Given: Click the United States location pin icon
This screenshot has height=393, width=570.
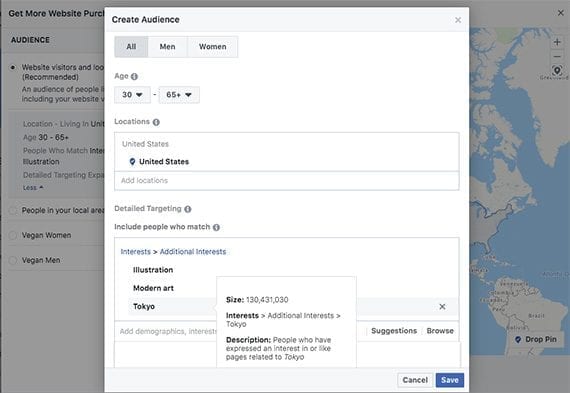Looking at the screenshot, I should pyautogui.click(x=132, y=161).
